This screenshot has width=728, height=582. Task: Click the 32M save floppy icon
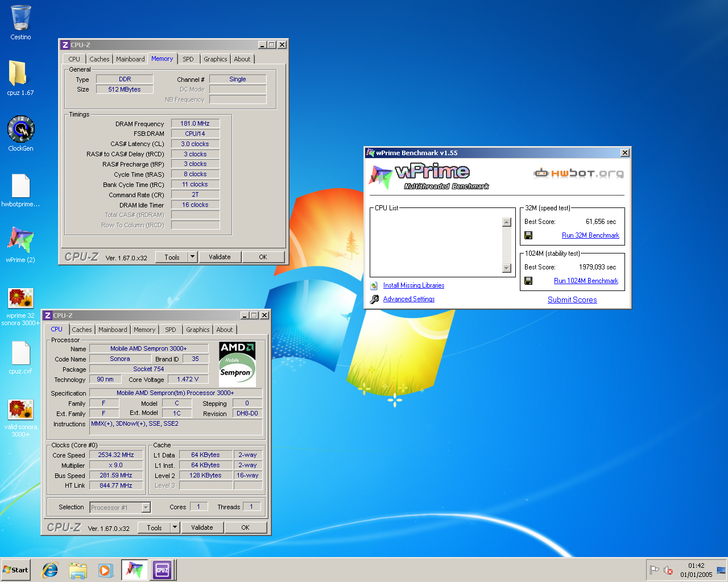[528, 235]
